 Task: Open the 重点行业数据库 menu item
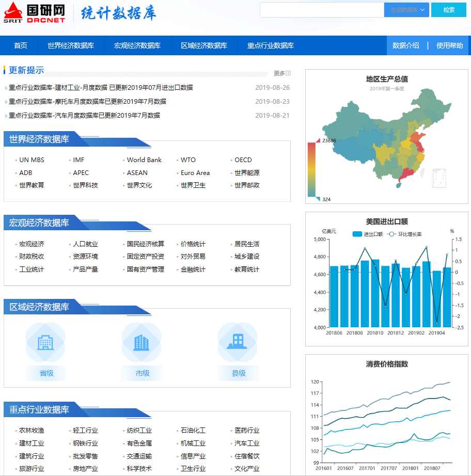(x=271, y=45)
